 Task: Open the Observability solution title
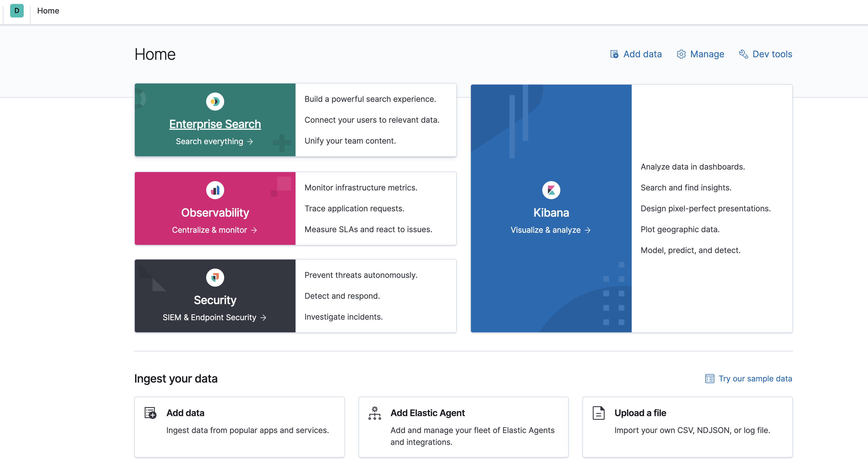[x=215, y=213]
